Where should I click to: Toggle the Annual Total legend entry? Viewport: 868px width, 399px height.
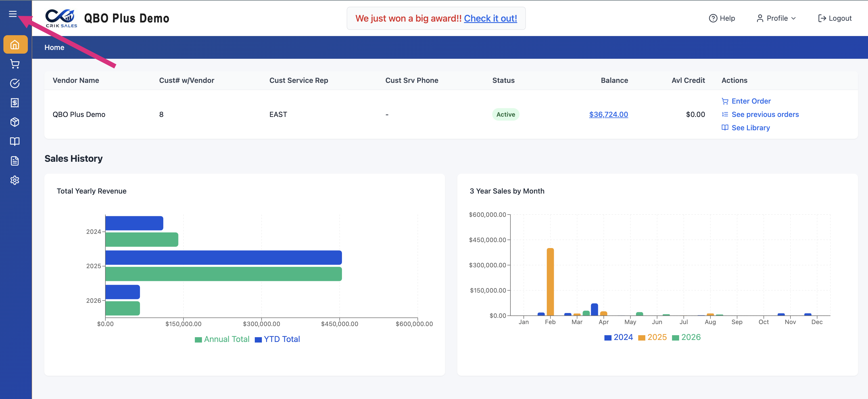tap(222, 339)
